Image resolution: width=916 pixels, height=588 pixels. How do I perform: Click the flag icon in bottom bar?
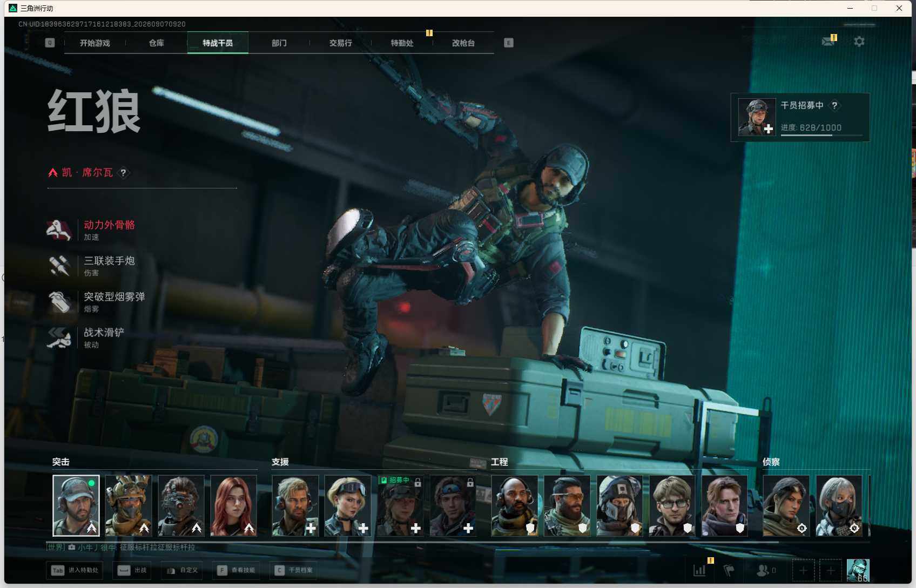[x=729, y=570]
